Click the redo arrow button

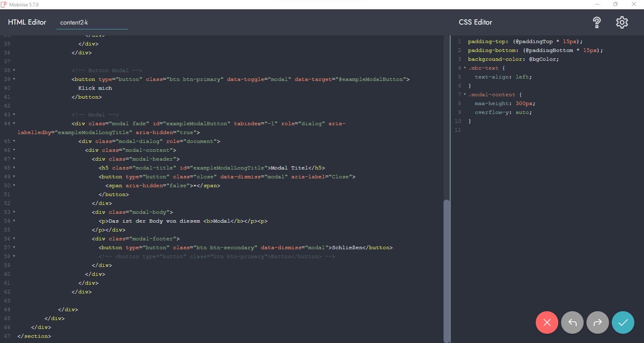[x=597, y=322]
